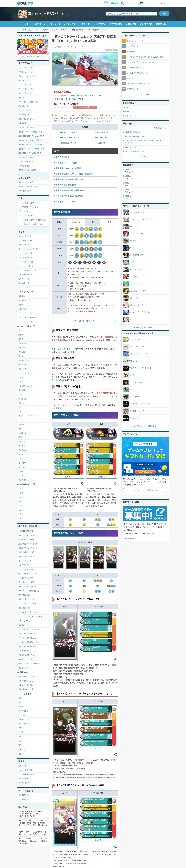Open the ドルフィンウェーブ game icon

[126, 233]
